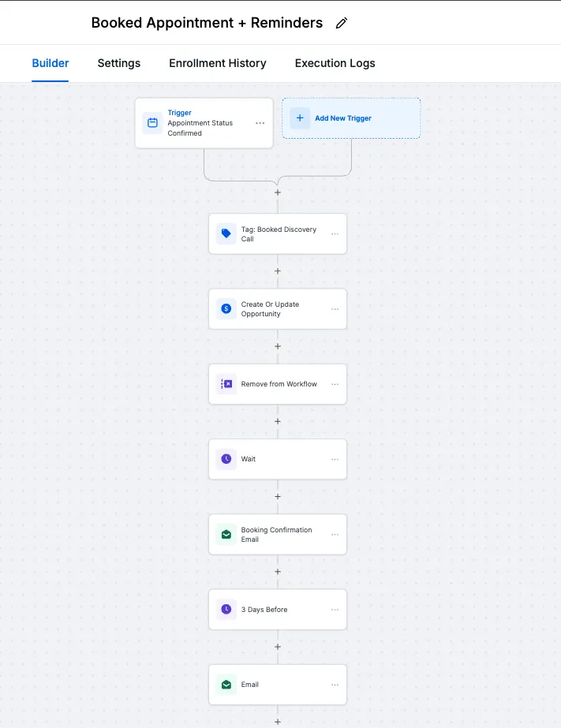Click the Remove from Workflow step icon
This screenshot has height=728, width=561.
pyautogui.click(x=226, y=384)
